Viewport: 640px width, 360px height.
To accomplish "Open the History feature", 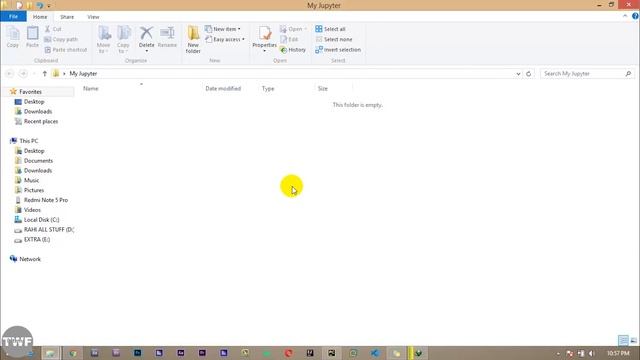I will point(293,50).
